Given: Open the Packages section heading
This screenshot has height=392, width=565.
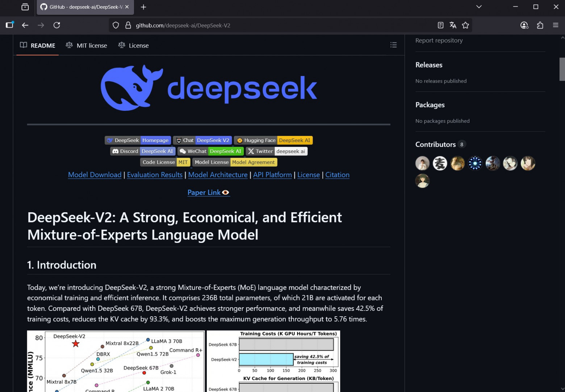Looking at the screenshot, I should [430, 105].
